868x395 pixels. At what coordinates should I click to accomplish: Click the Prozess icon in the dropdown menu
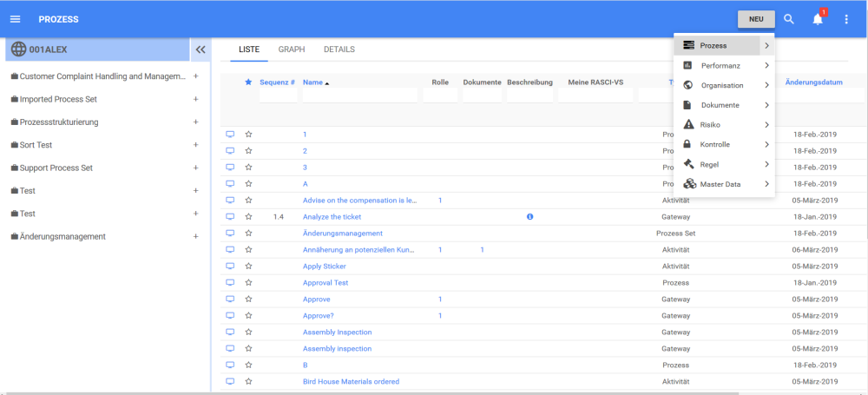click(x=688, y=45)
